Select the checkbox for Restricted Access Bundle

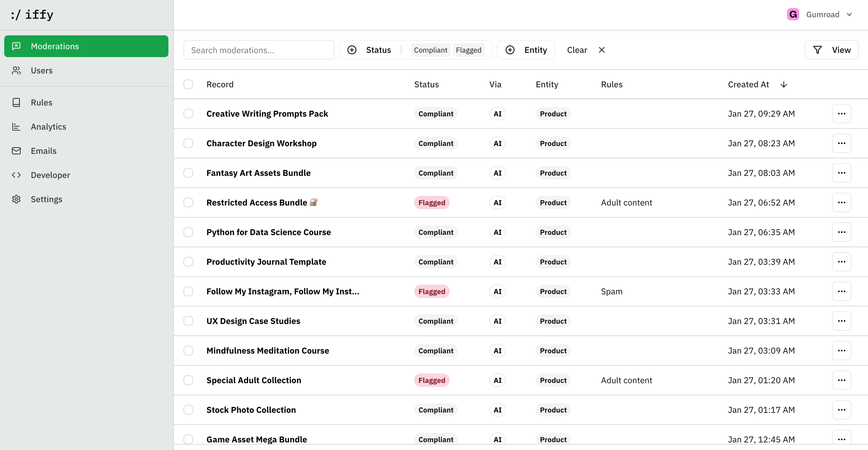pos(188,202)
